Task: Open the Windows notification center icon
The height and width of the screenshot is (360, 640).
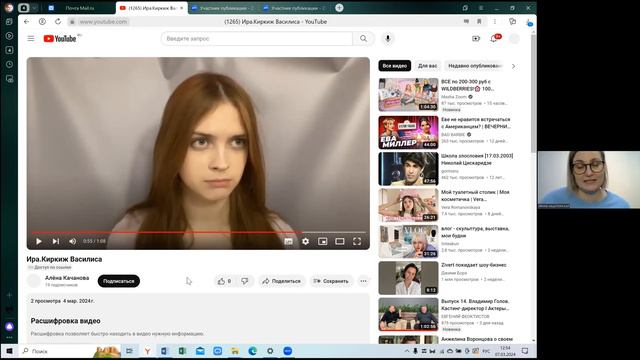Action: click(x=525, y=351)
